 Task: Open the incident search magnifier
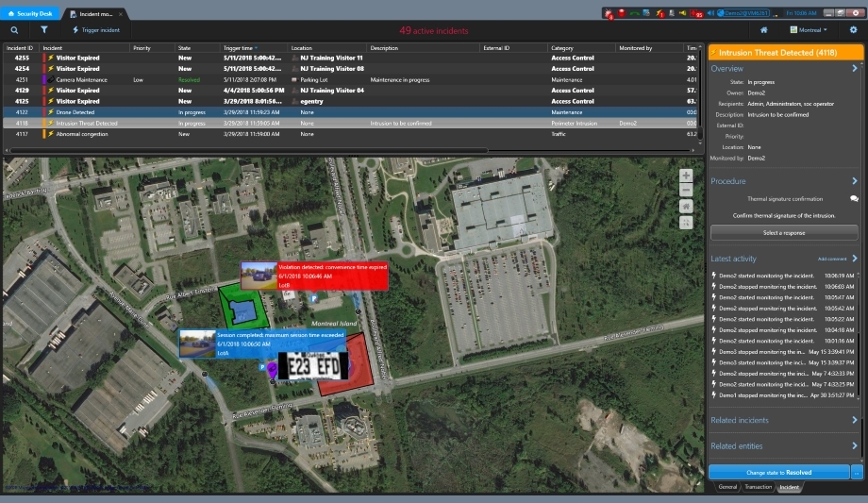14,30
